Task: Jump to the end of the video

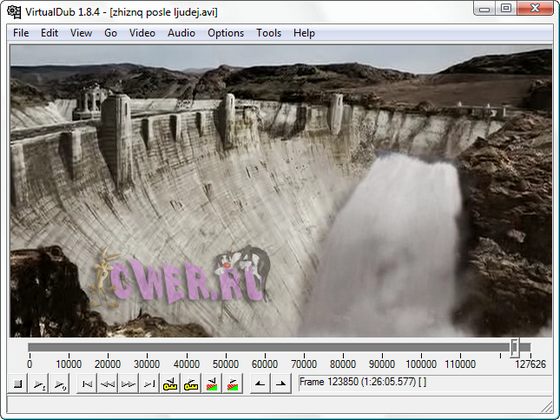Action: 149,384
